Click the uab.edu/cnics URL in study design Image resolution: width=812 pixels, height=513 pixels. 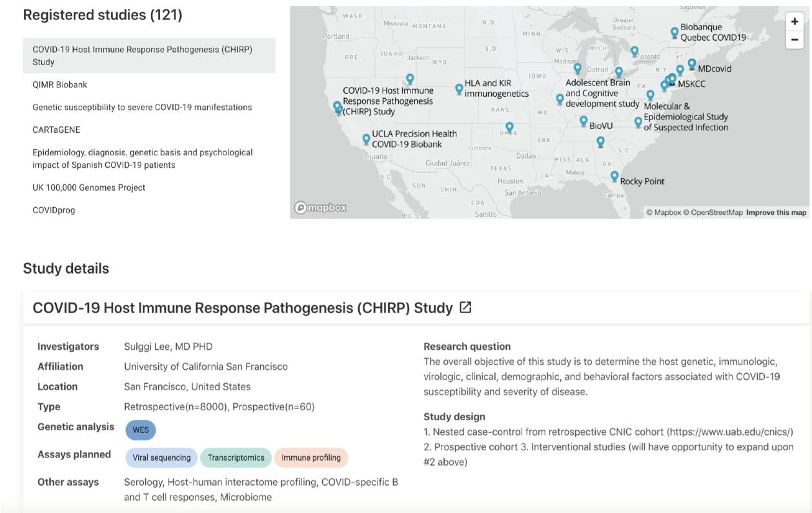(x=729, y=432)
